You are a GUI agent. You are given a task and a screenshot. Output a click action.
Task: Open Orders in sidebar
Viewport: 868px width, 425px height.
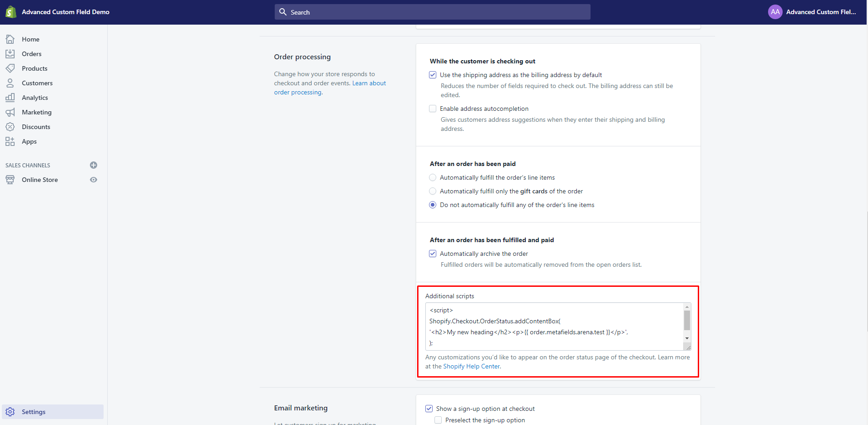[x=31, y=54]
